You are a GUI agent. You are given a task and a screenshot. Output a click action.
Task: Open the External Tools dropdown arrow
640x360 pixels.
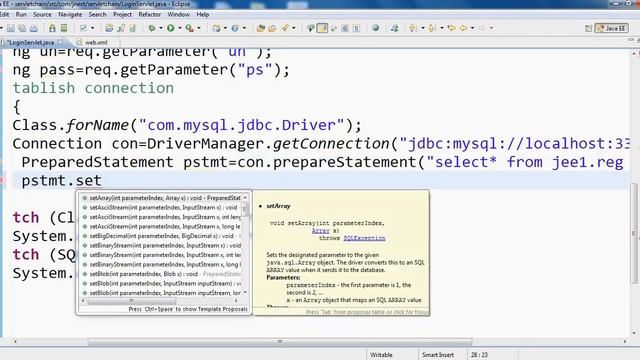pyautogui.click(x=199, y=28)
